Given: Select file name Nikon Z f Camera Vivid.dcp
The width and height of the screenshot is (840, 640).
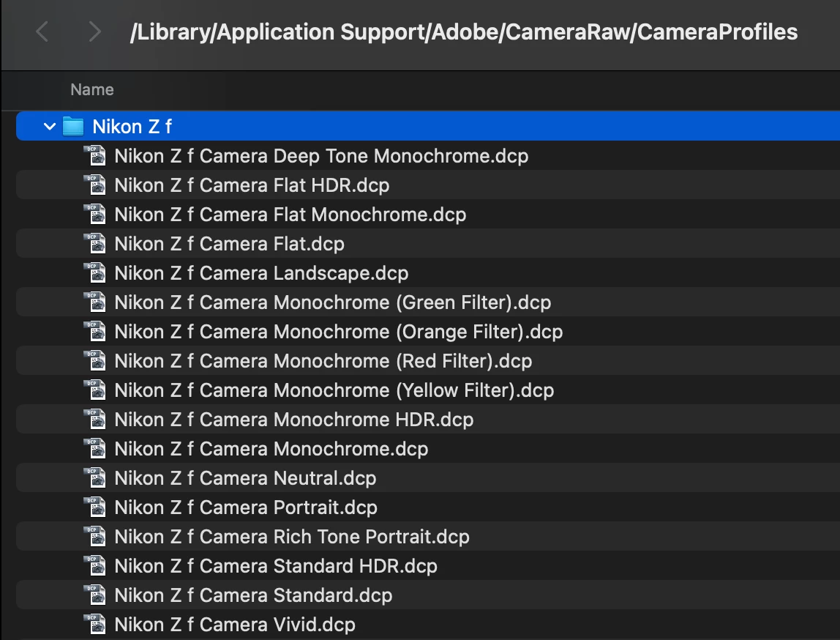Looking at the screenshot, I should pyautogui.click(x=235, y=625).
